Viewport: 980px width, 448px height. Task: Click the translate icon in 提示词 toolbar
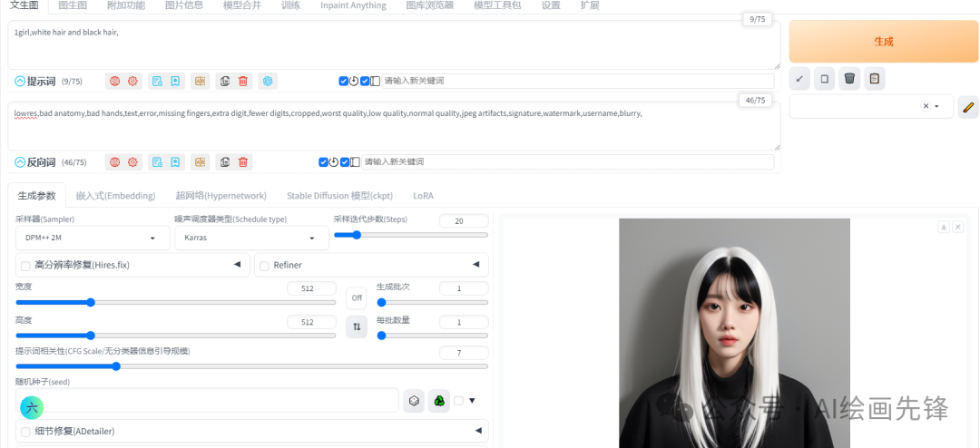coord(200,81)
